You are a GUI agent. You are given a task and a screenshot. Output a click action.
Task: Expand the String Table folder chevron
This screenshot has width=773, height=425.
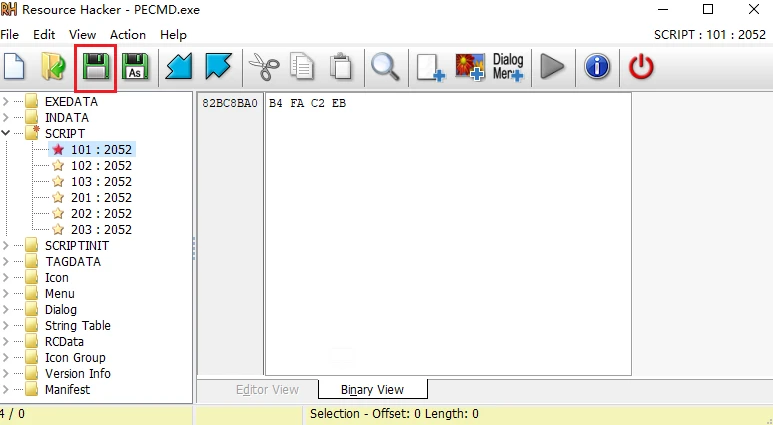click(x=5, y=326)
